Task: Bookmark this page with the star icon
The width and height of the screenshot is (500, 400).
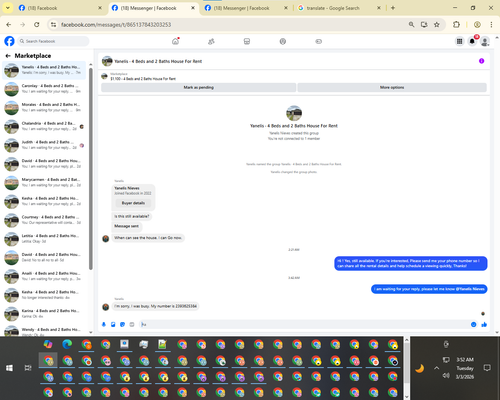Action: (437, 25)
